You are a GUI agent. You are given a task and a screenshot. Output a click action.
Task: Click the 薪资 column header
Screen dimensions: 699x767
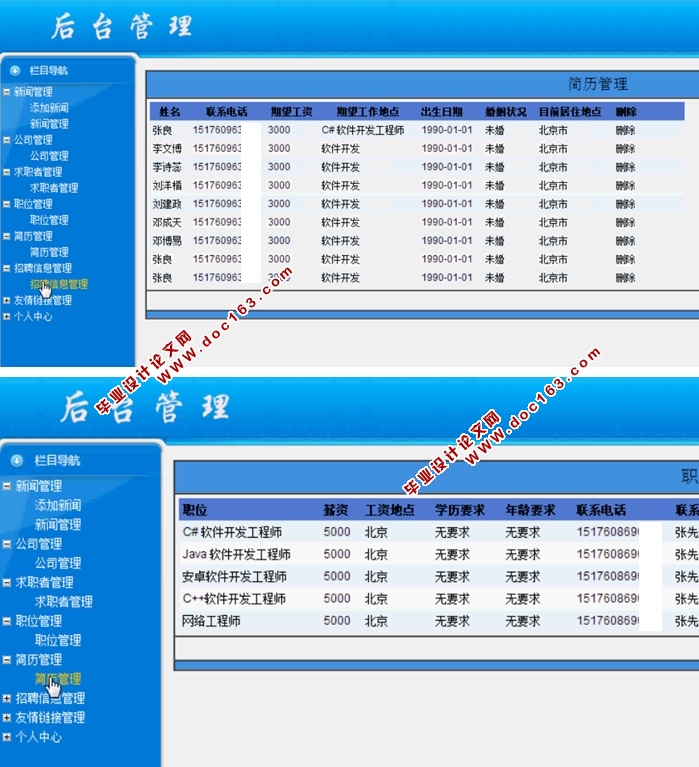336,510
